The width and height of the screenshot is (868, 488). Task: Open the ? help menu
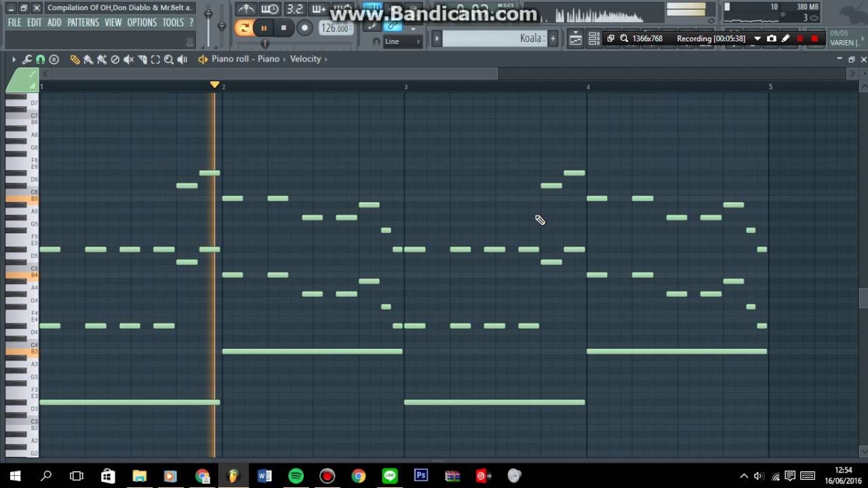coord(191,22)
